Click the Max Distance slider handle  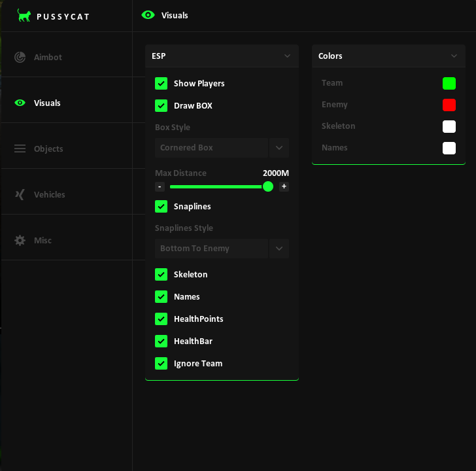[x=268, y=186]
